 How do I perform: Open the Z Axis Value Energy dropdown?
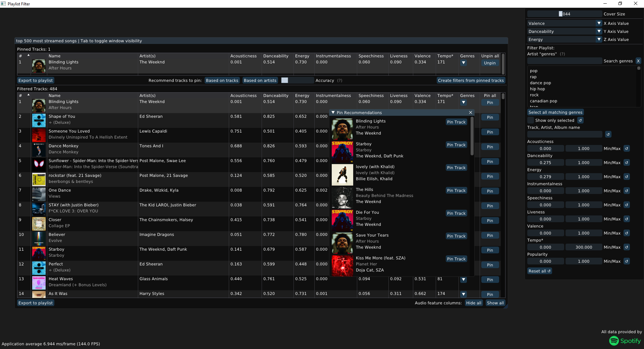(x=565, y=39)
